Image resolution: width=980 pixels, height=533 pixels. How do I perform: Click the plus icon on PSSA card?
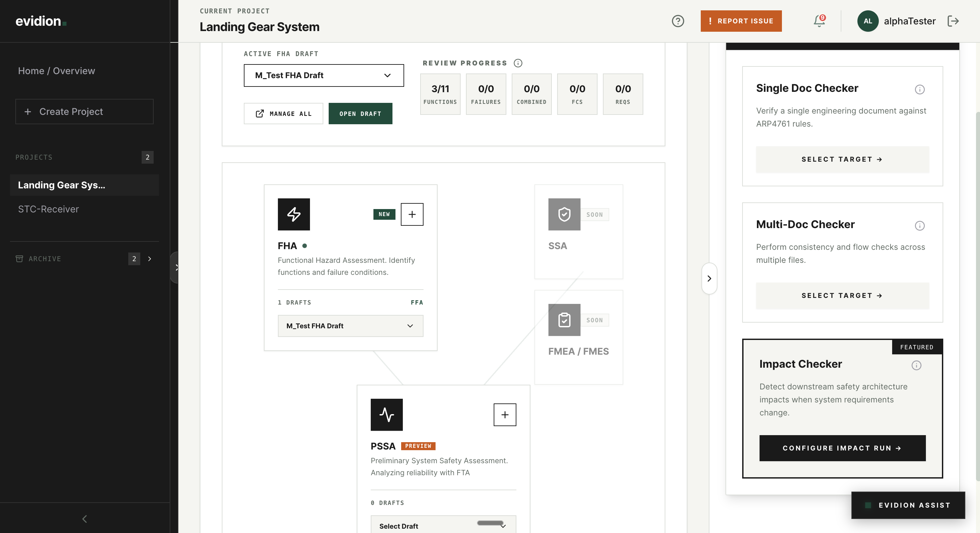[x=504, y=415]
